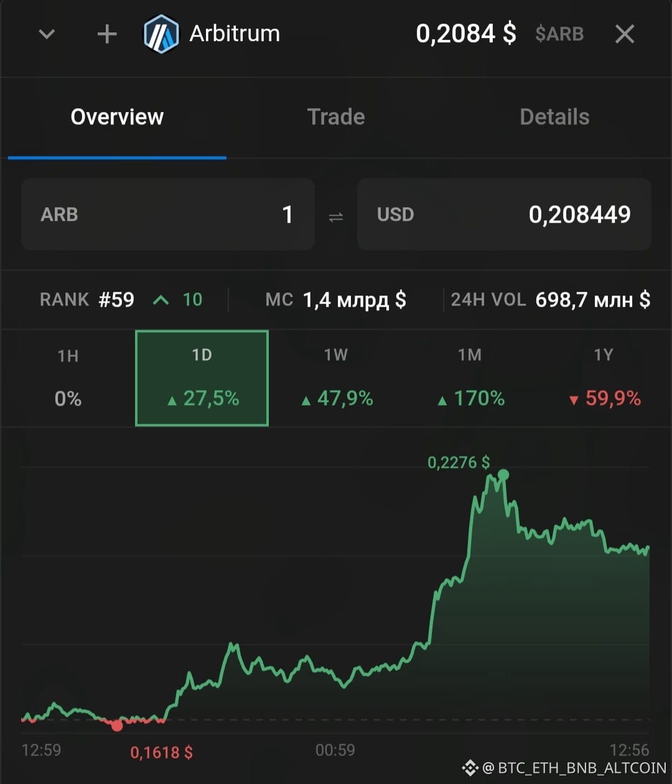Click the Binance logo in watermark

click(470, 768)
